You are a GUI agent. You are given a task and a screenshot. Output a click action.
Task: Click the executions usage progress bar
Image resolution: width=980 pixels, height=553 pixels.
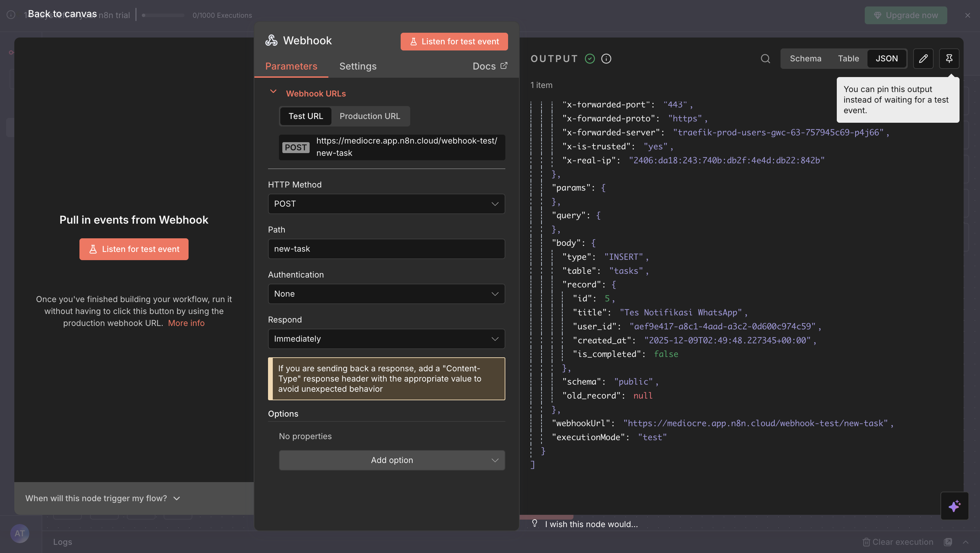click(163, 15)
